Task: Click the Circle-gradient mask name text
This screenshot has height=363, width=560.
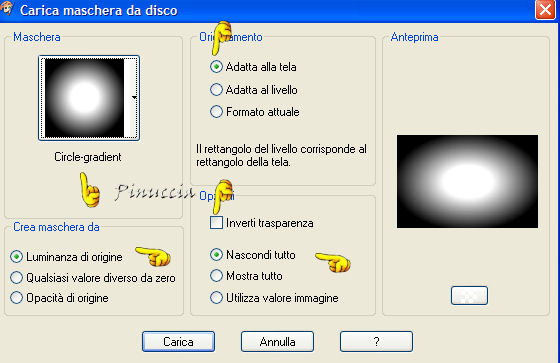Action: (88, 157)
